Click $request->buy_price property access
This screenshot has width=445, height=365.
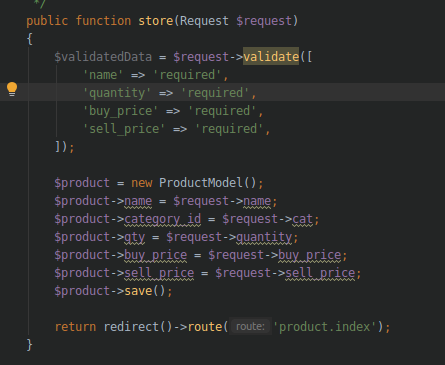point(275,255)
